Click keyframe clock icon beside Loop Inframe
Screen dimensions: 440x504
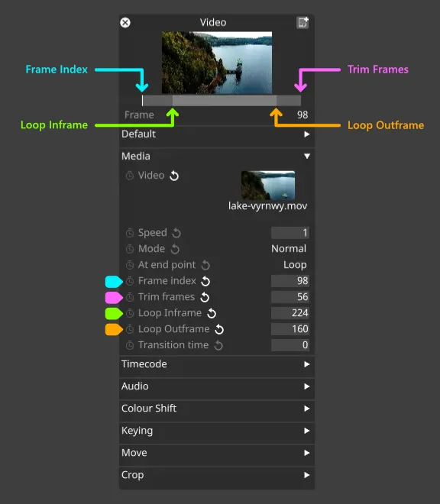[x=130, y=313]
